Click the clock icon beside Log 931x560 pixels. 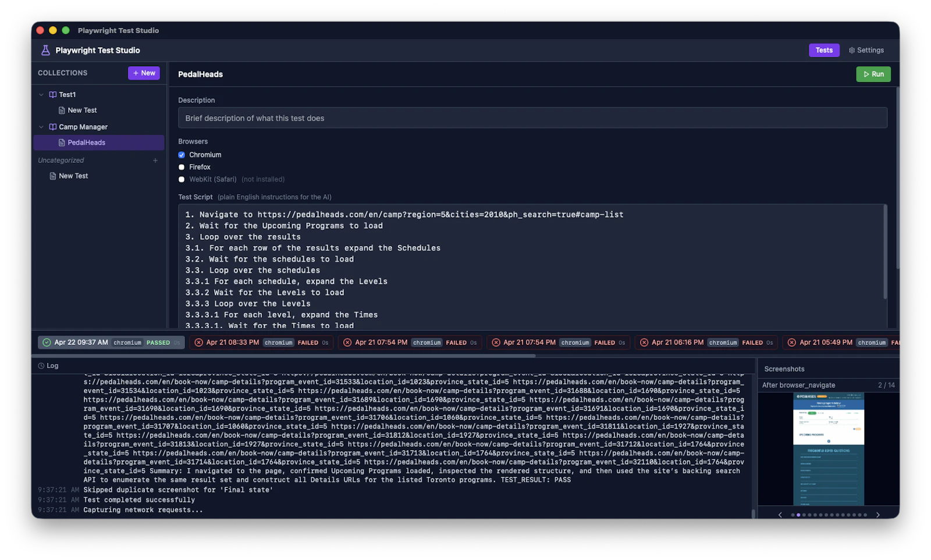[41, 366]
